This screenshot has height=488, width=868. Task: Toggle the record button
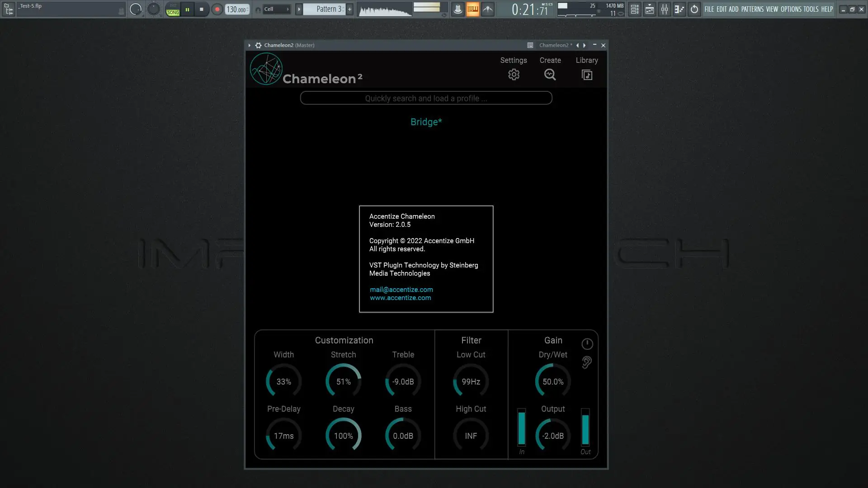tap(217, 9)
